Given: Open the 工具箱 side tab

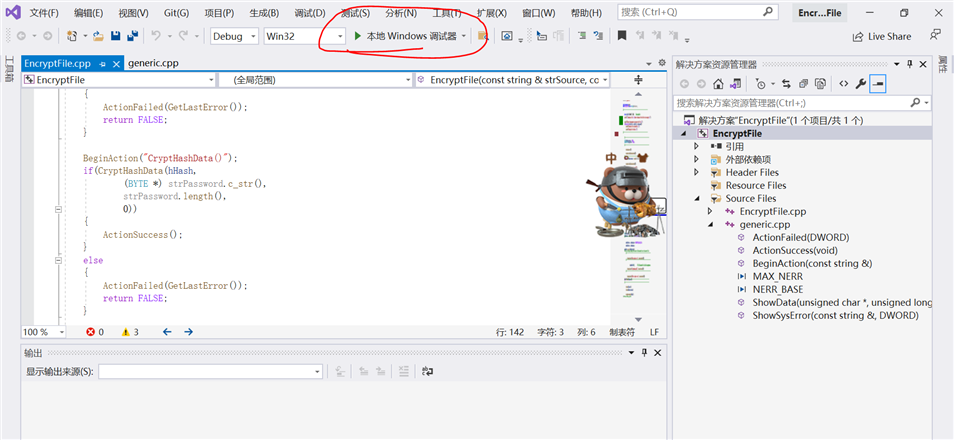Looking at the screenshot, I should click(9, 69).
